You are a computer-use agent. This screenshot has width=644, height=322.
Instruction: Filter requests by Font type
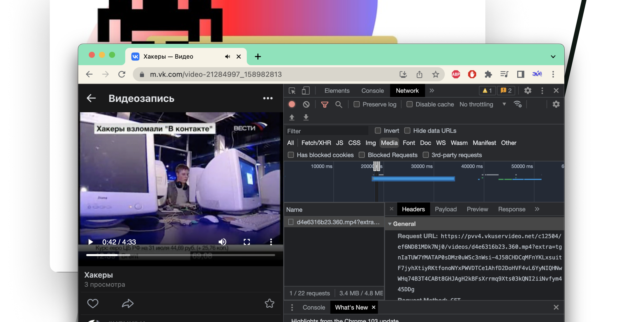click(x=409, y=143)
